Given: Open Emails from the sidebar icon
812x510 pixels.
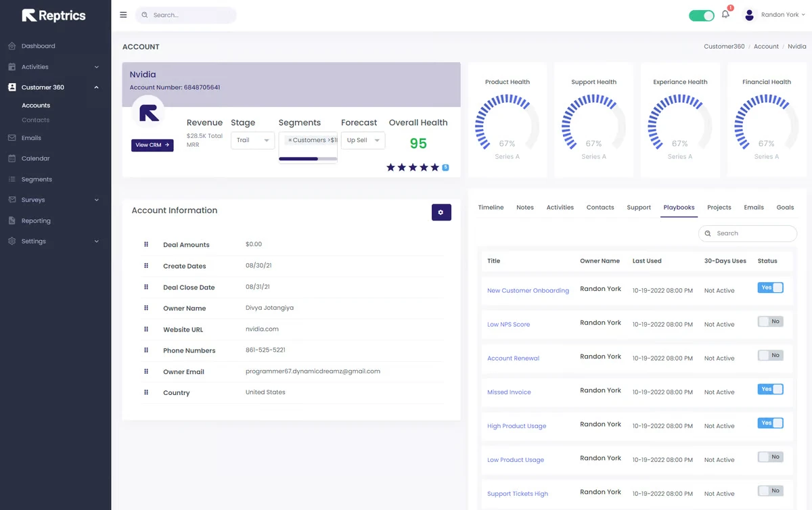Looking at the screenshot, I should 12,138.
